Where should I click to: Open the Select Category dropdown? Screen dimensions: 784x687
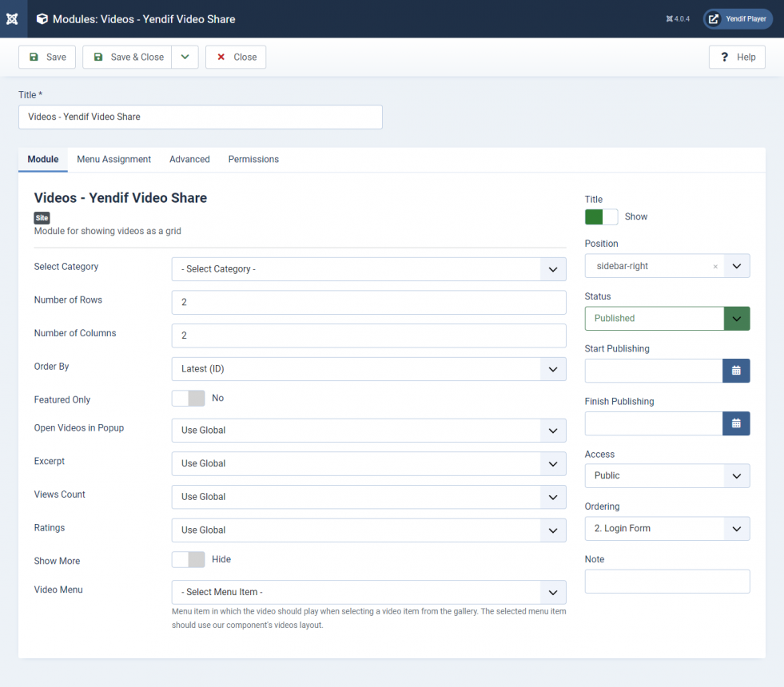pos(369,269)
